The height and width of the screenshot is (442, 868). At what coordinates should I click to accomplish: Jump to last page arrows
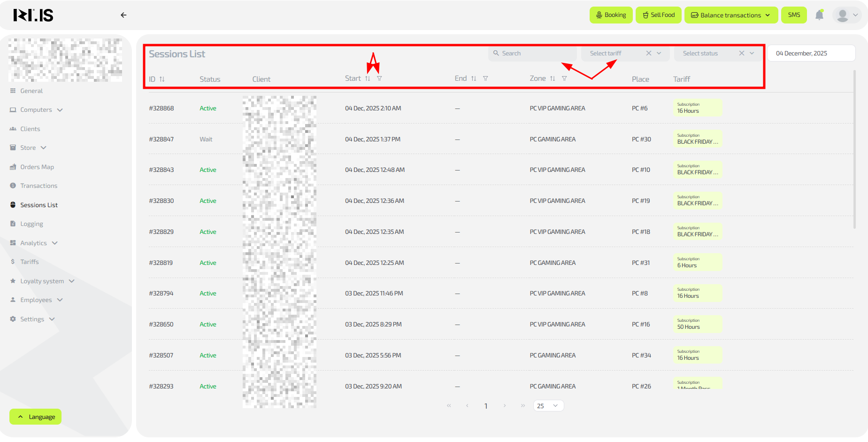click(523, 406)
